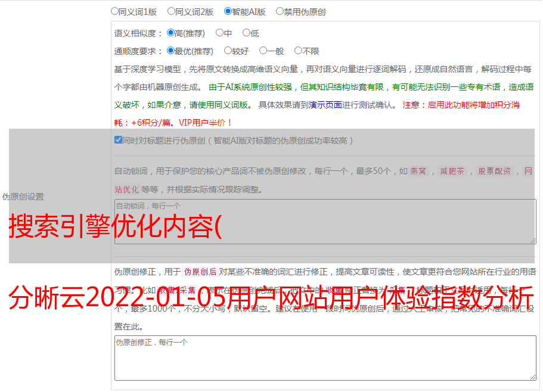Open the 演示页面 link
Image resolution: width=543 pixels, height=392 pixels.
[x=325, y=105]
